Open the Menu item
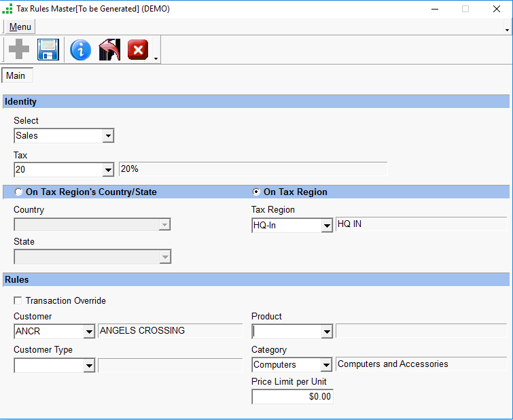 click(x=20, y=27)
